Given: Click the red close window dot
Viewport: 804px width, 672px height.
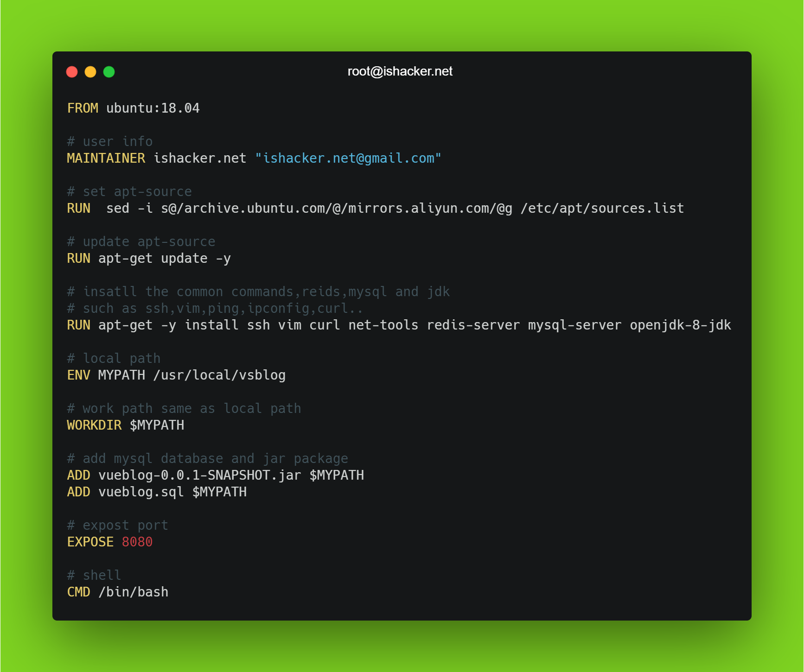Looking at the screenshot, I should [72, 72].
